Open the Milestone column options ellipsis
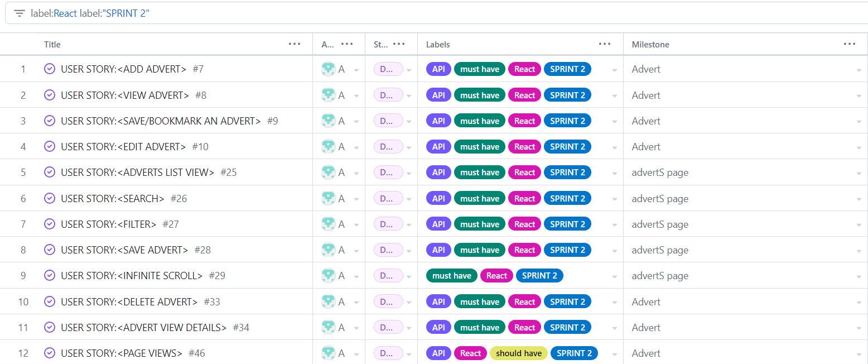The image size is (868, 364). (x=849, y=44)
